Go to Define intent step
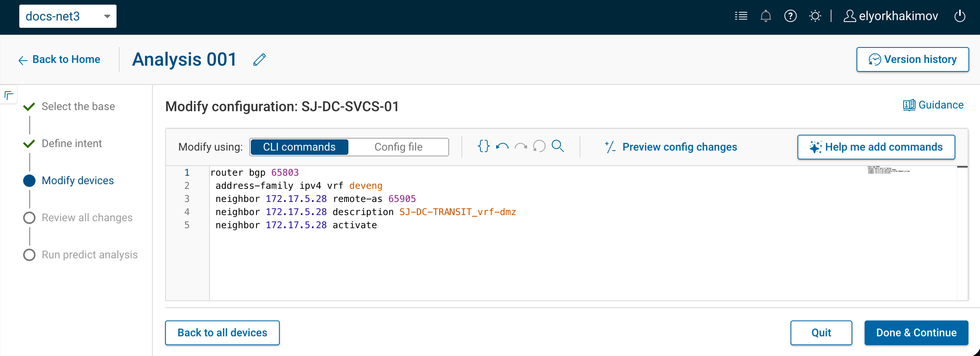Screen dimensions: 980x356 tap(72, 144)
